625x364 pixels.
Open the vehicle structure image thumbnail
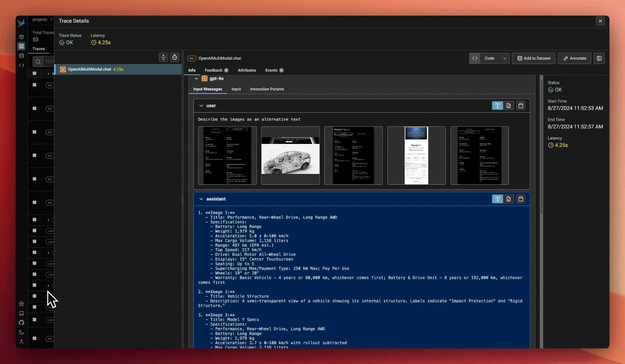[x=290, y=155]
